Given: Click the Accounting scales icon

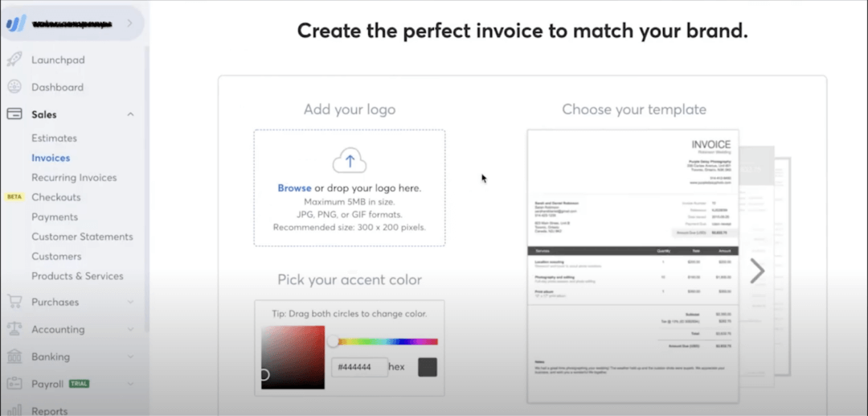Looking at the screenshot, I should coord(14,330).
